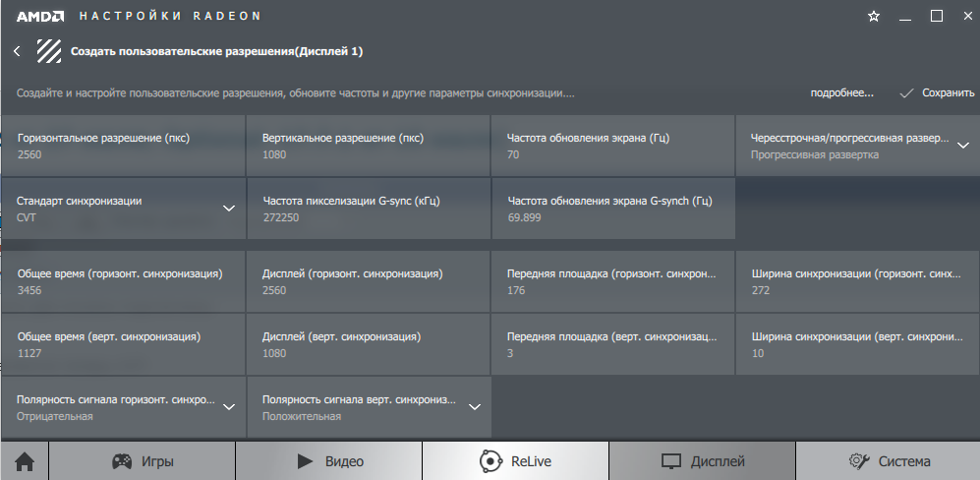Expand Чересстрочная/прогрессивная развертка dropdown
Image resolution: width=980 pixels, height=480 pixels.
(x=962, y=145)
